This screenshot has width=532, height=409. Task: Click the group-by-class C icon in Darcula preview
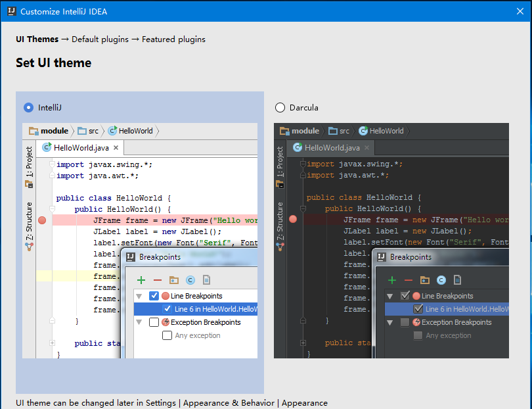click(x=441, y=280)
